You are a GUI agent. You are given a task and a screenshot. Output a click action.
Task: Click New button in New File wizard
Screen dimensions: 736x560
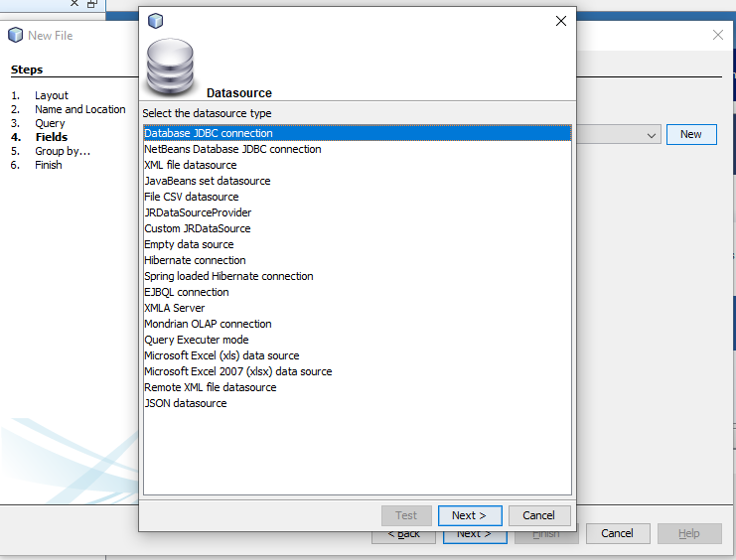[691, 135]
